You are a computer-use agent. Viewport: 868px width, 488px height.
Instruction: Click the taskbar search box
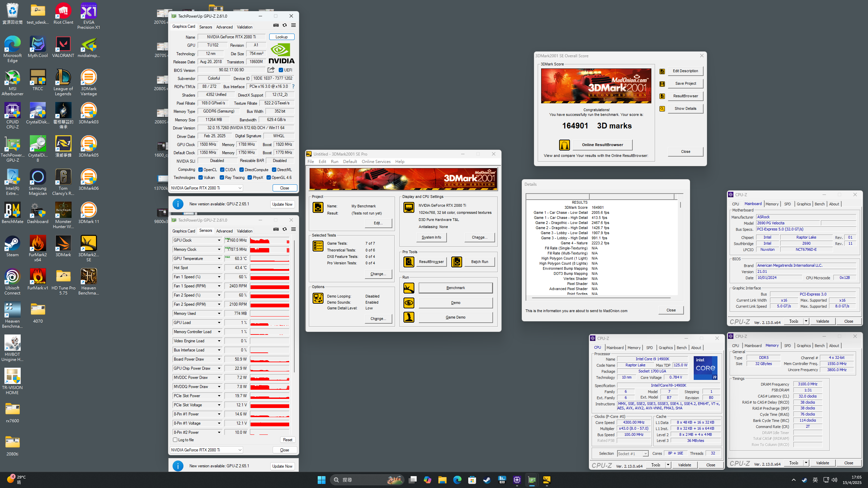[367, 480]
